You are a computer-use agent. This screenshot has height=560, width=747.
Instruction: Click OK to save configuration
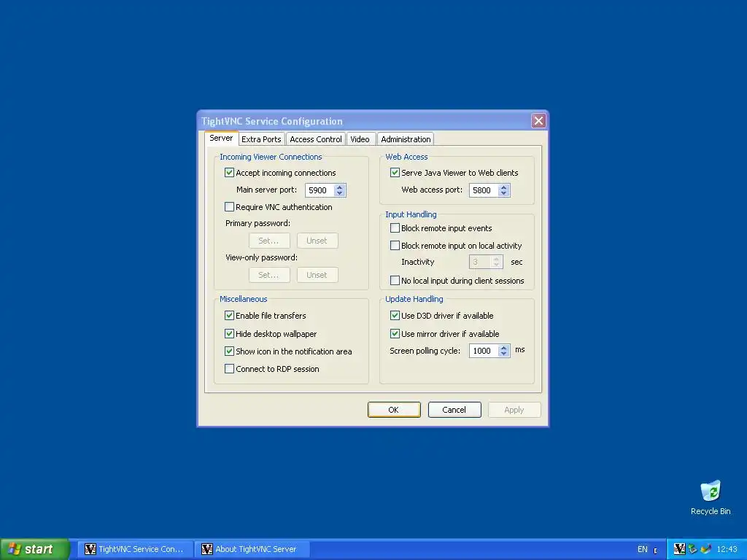pos(394,410)
